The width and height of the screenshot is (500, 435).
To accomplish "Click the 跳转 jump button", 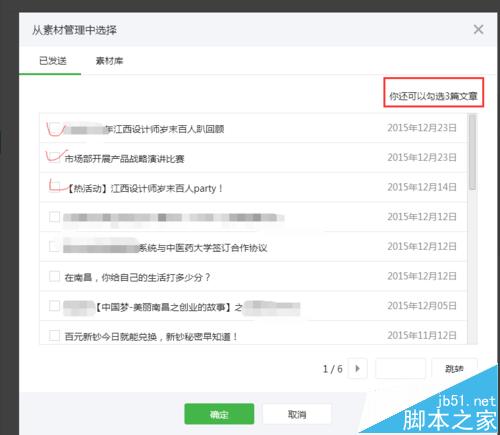I will pyautogui.click(x=454, y=368).
